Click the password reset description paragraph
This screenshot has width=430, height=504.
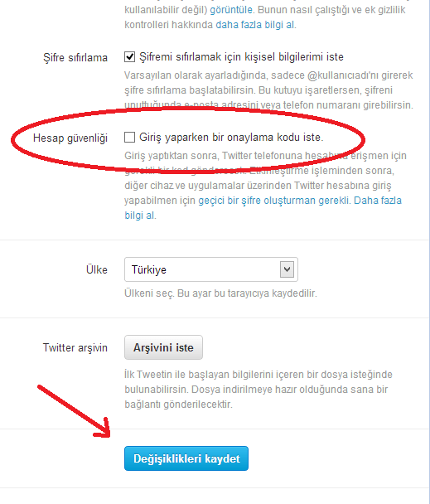[268, 90]
